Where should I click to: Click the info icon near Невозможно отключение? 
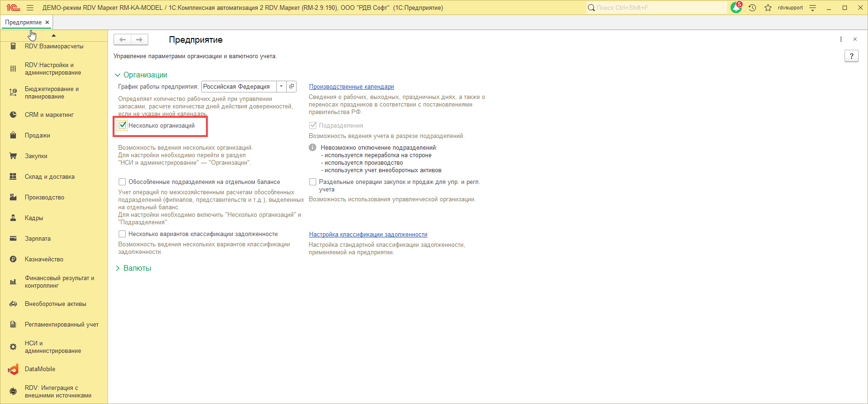point(312,147)
